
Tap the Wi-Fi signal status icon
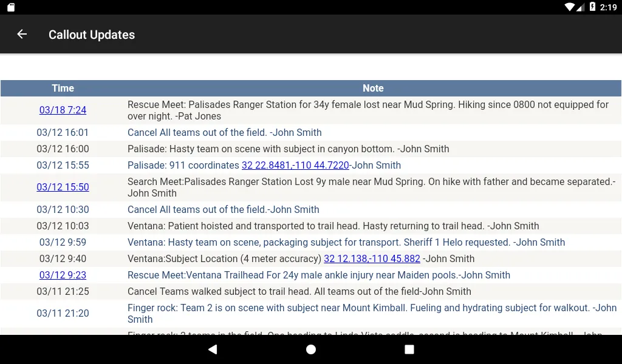pos(569,7)
